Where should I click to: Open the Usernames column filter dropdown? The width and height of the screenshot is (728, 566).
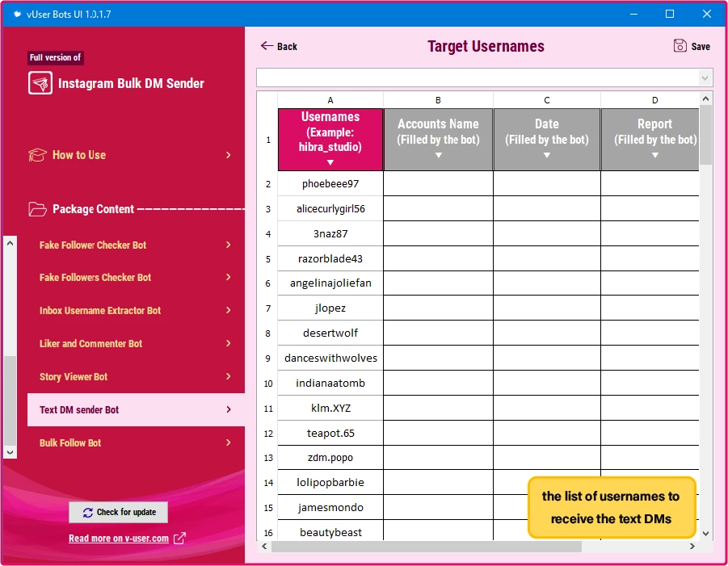click(330, 163)
